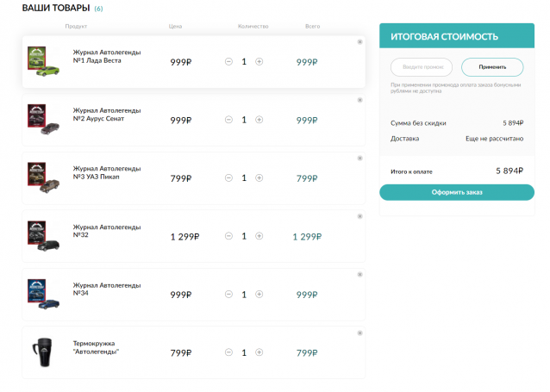The image size is (550, 392).
Task: Decrease quantity of УАЗ Пикап journal
Action: tap(228, 178)
